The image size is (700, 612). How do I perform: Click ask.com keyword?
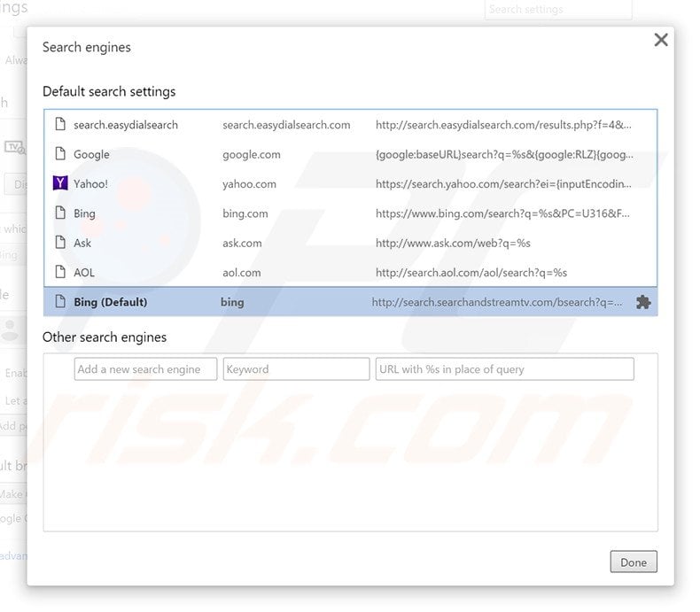pos(242,243)
